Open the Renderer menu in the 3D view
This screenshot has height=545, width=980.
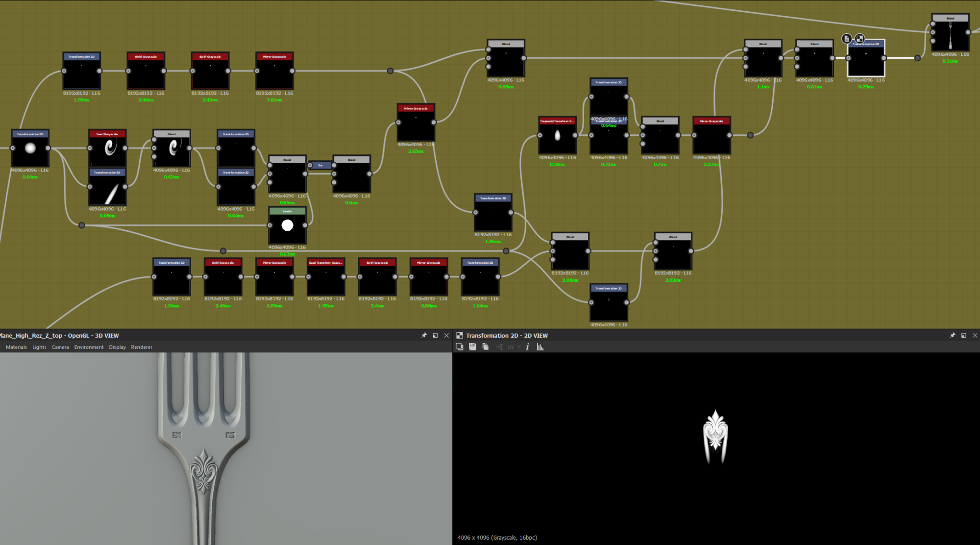(x=142, y=347)
